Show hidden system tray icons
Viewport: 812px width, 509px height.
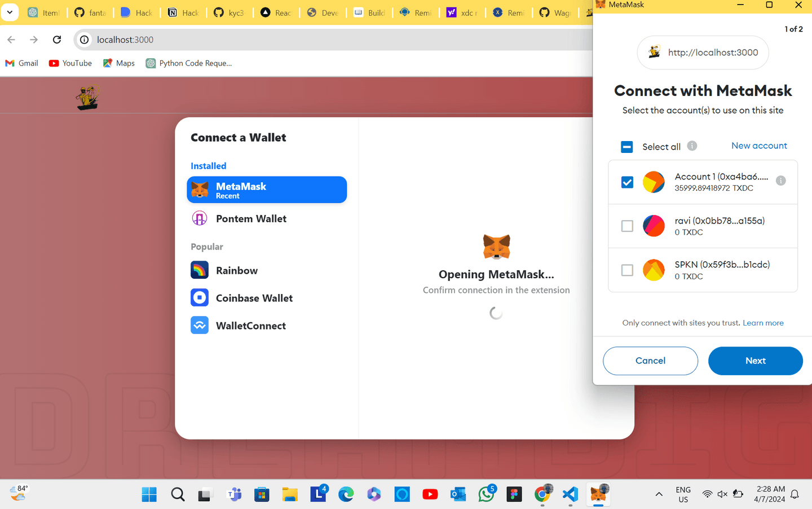(659, 494)
